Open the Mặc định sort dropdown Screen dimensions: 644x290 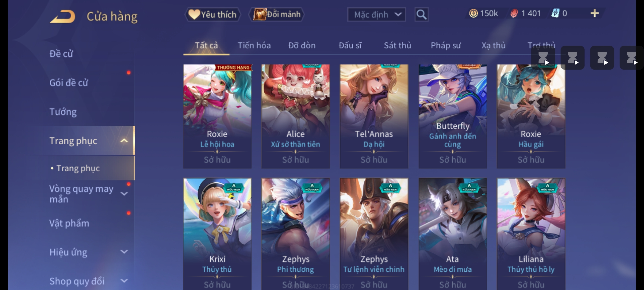tap(376, 15)
